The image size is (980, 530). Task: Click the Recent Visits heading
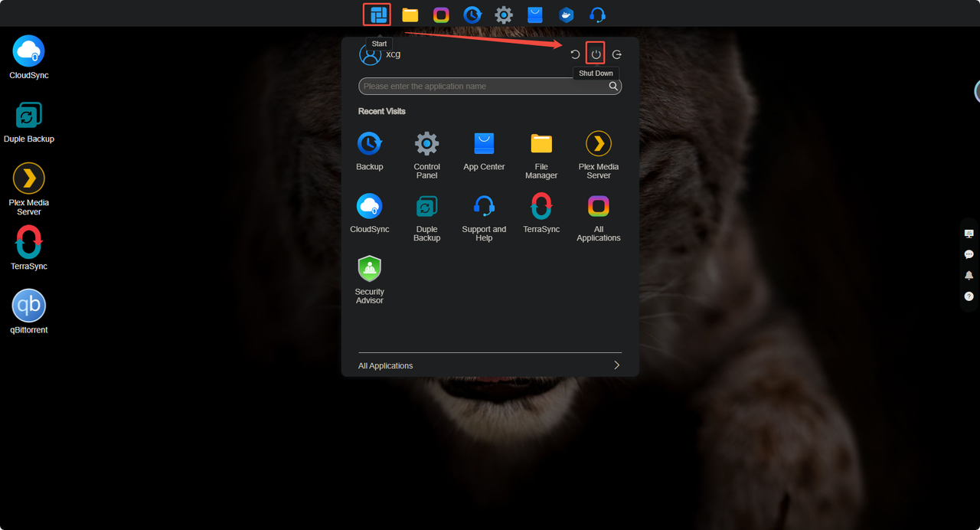point(382,111)
